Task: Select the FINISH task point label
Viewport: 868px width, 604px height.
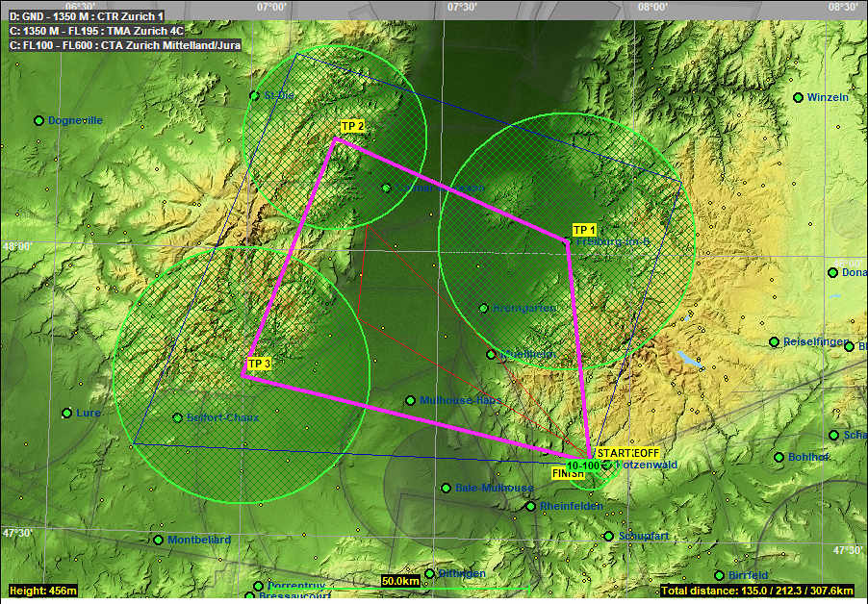Action: [x=568, y=473]
